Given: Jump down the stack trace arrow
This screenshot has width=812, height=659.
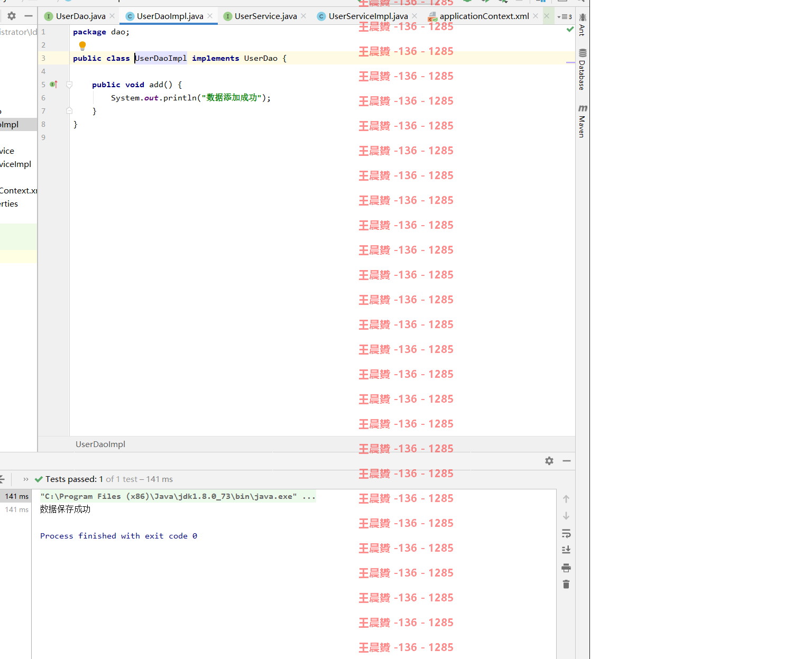Looking at the screenshot, I should 566,516.
